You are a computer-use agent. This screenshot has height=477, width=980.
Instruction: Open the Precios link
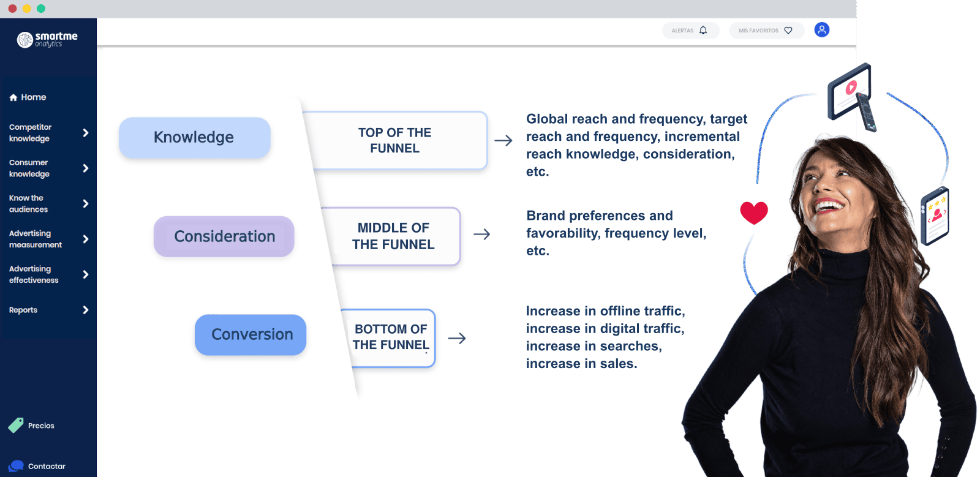[x=41, y=426]
